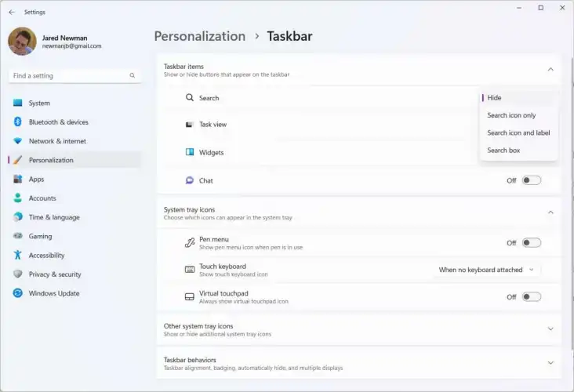Expand the Taskbar behaviors section
The width and height of the screenshot is (574, 392).
pos(550,363)
